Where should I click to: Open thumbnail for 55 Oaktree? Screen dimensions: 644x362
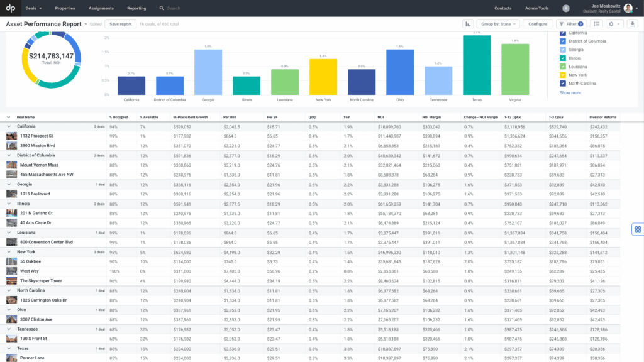(x=11, y=261)
